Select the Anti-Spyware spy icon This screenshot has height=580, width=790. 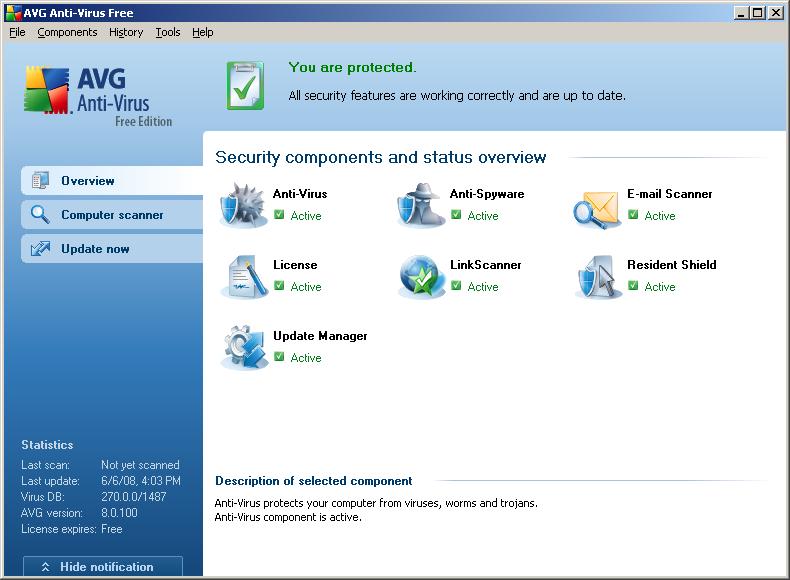tap(420, 205)
